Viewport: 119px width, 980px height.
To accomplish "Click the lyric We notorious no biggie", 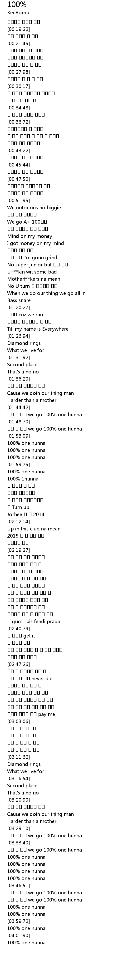I will 34,208.
